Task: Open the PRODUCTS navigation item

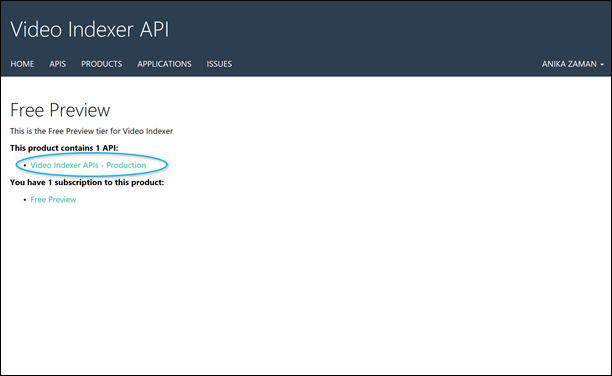Action: 101,64
